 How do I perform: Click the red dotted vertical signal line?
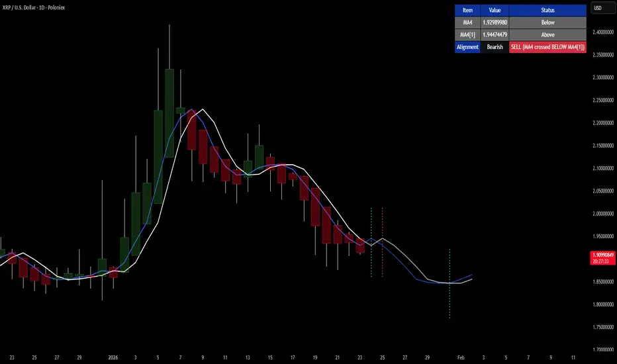click(x=383, y=242)
